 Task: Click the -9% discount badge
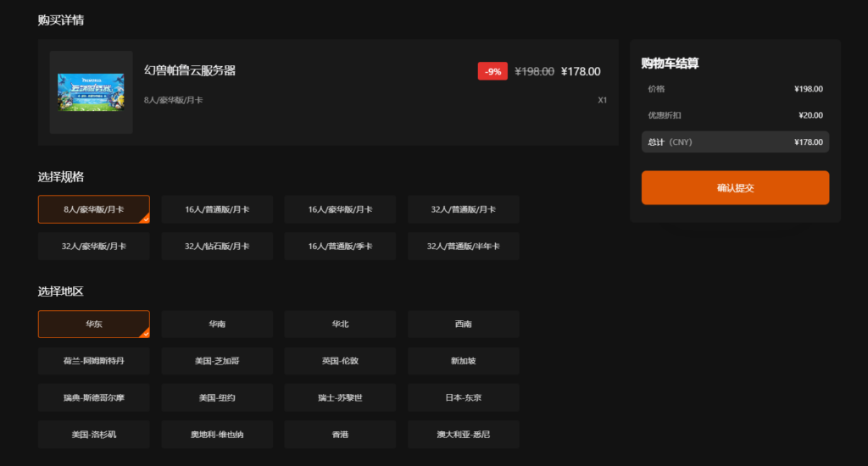492,72
